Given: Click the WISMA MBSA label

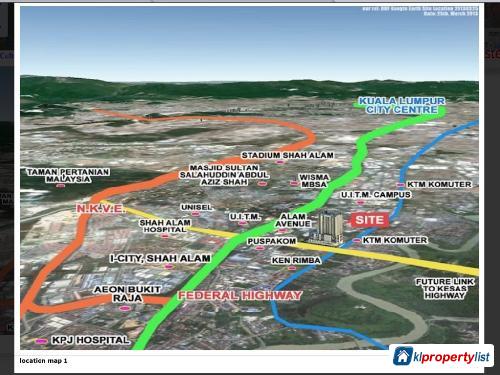Looking at the screenshot, I should coord(314,181).
